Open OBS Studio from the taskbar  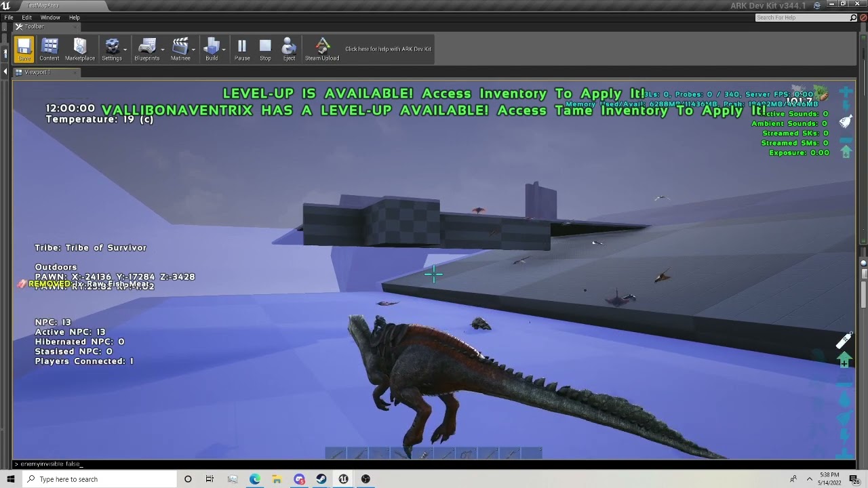click(366, 479)
